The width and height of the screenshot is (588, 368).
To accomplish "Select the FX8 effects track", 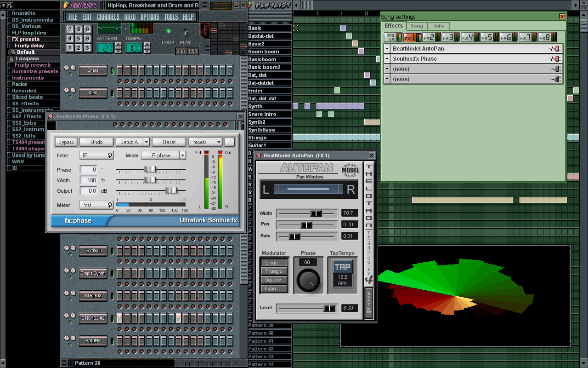I will pyautogui.click(x=547, y=37).
